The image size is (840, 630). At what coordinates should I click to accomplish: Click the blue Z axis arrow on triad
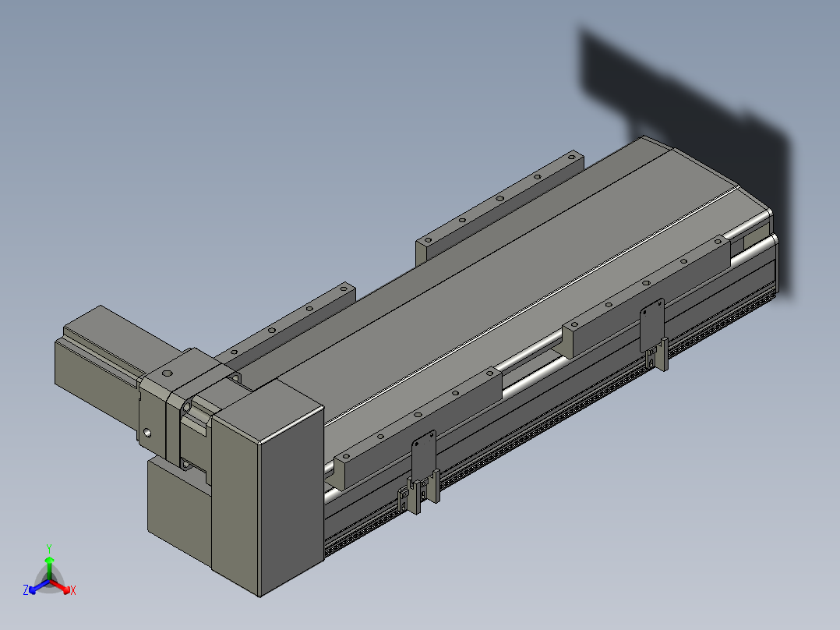(x=38, y=588)
